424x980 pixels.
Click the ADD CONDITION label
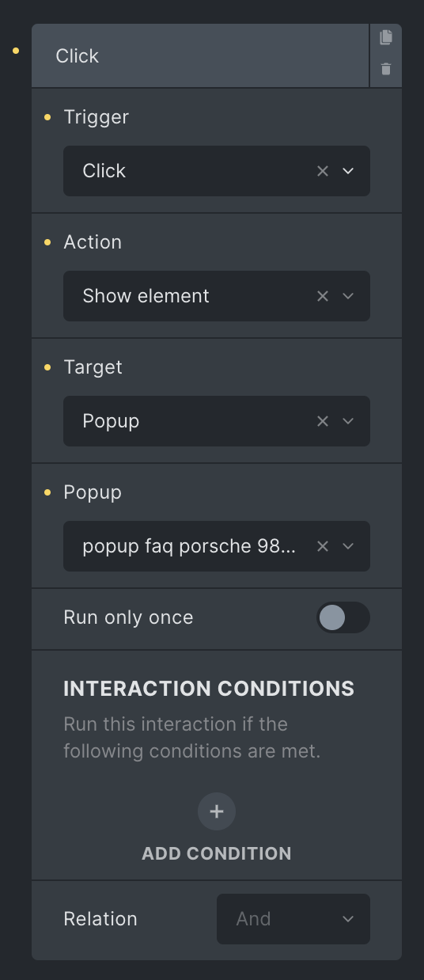click(x=217, y=853)
